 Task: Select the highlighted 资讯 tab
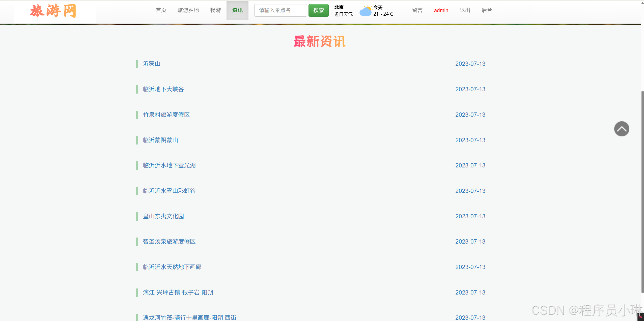pos(237,10)
